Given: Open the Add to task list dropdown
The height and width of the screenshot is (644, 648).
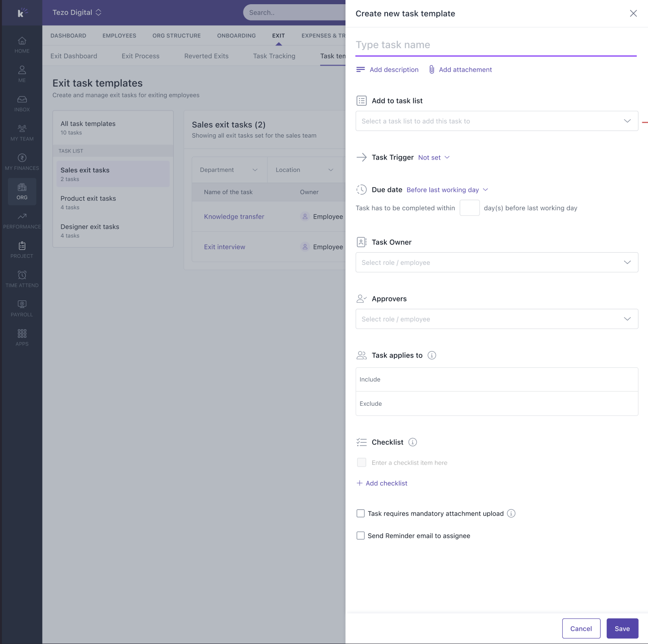Looking at the screenshot, I should pos(496,121).
